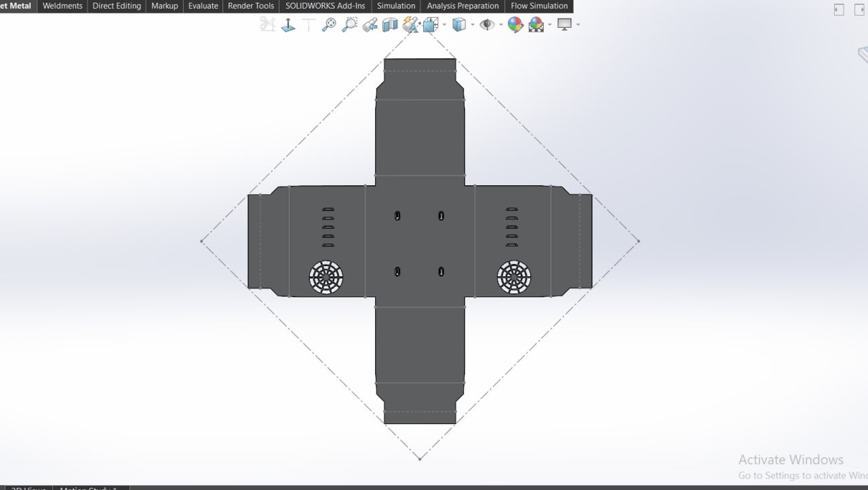Toggle Hide/Show Items eye icon

click(x=487, y=25)
